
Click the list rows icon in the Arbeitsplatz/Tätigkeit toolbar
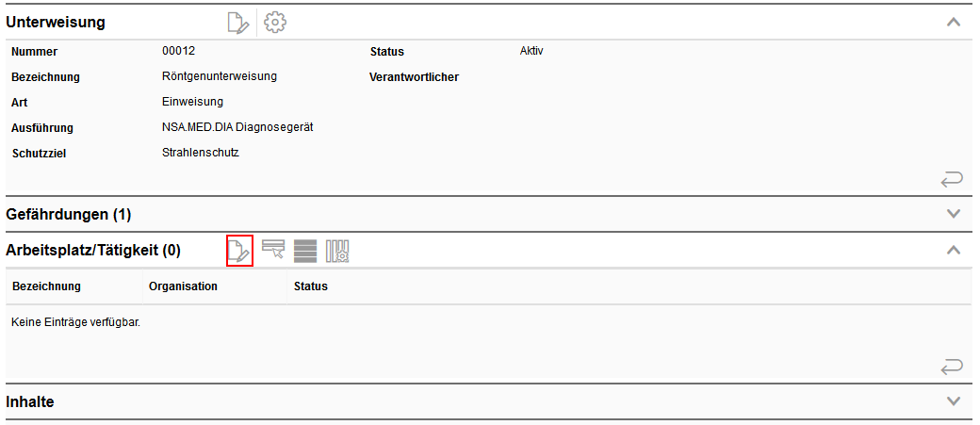point(305,251)
